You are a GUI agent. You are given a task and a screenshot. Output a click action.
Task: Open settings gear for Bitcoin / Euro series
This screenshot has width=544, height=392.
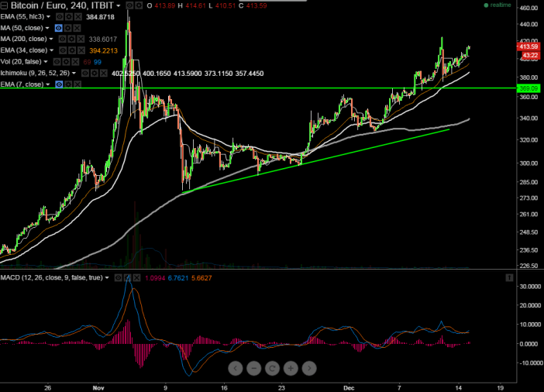tap(139, 5)
